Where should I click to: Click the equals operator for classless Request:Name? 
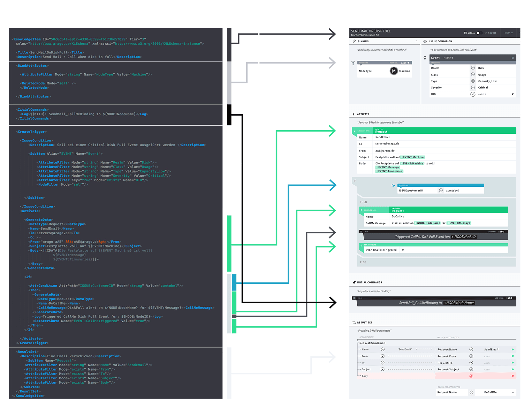click(x=471, y=392)
